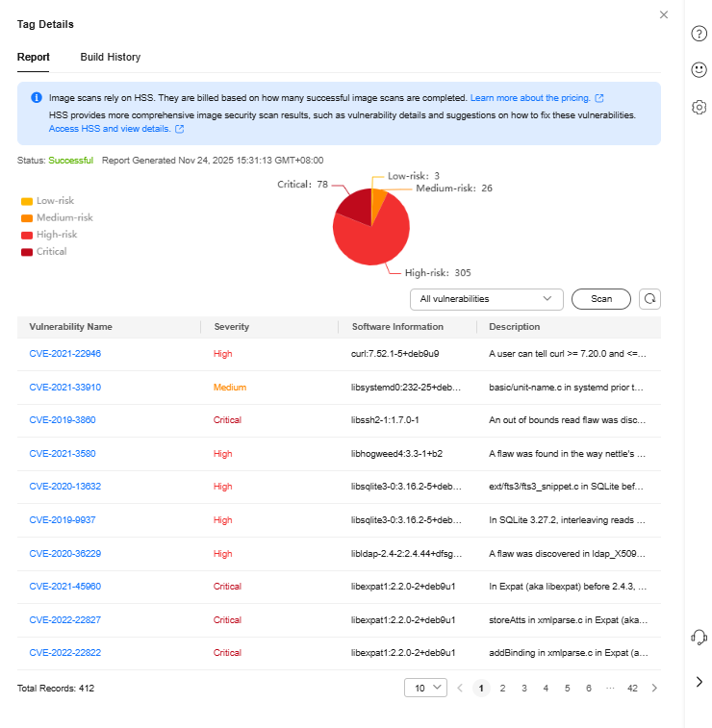Click the refresh icon next to Scan
This screenshot has width=712, height=728.
coord(650,299)
